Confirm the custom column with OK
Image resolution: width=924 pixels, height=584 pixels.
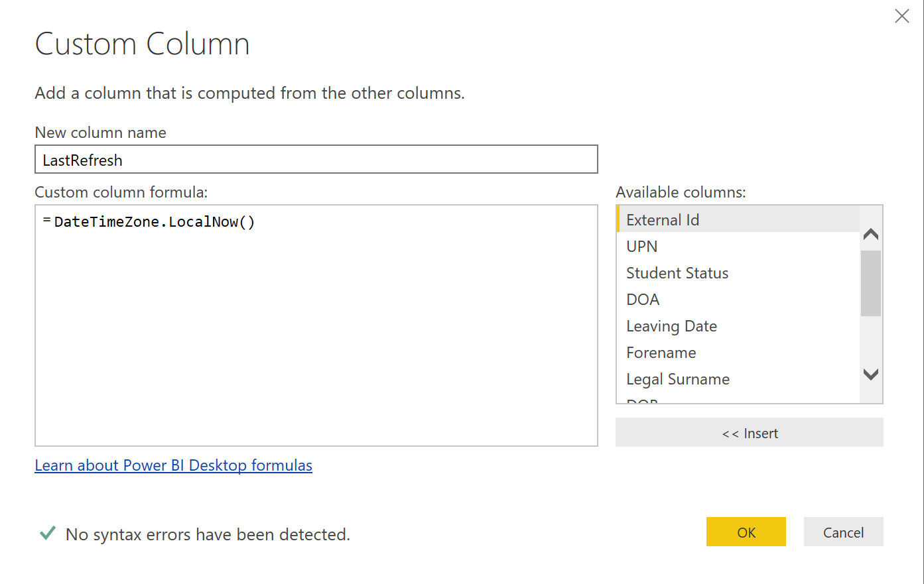click(x=746, y=532)
